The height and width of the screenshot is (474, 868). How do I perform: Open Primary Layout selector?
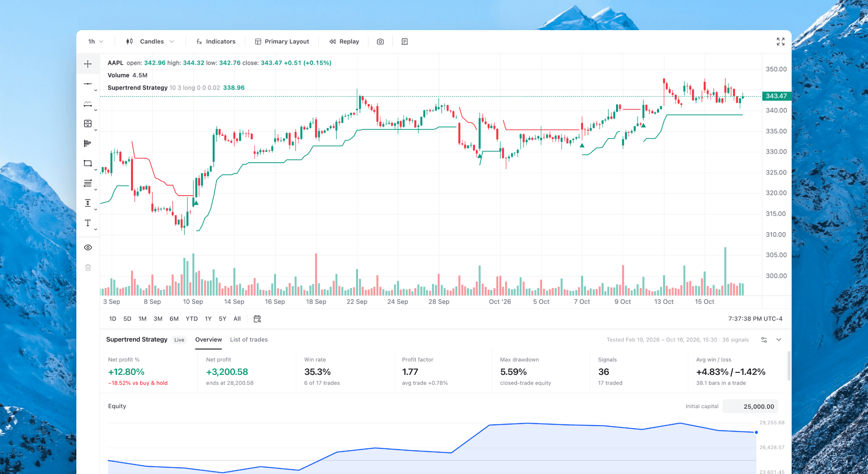pos(282,41)
